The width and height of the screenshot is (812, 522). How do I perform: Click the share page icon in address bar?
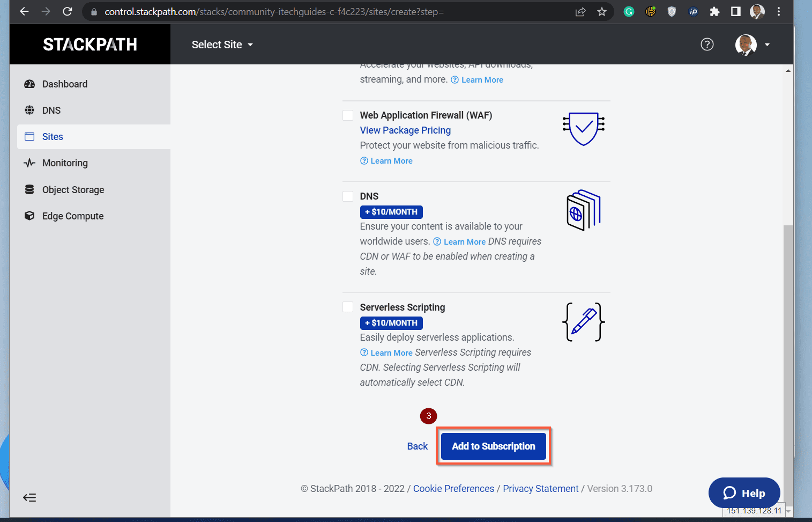tap(580, 12)
